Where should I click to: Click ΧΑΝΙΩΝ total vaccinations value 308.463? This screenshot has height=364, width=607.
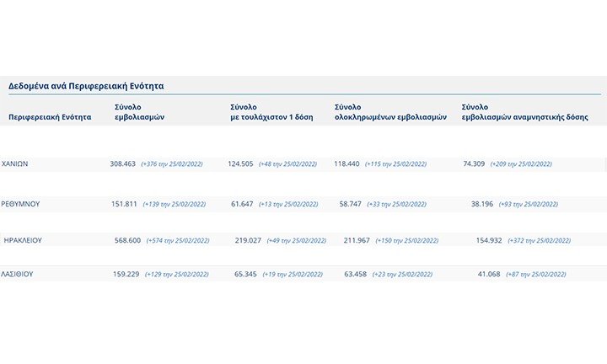click(x=123, y=163)
